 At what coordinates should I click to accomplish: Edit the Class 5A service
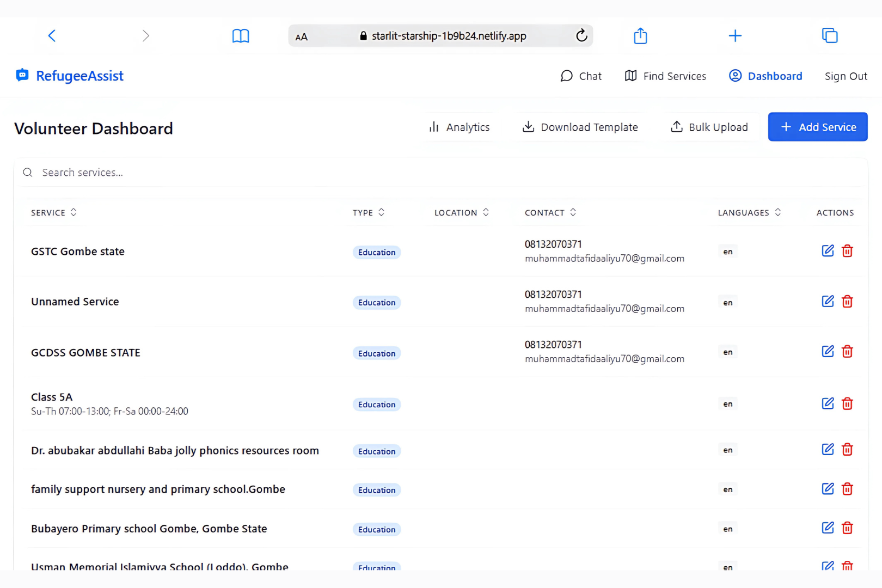click(x=828, y=403)
